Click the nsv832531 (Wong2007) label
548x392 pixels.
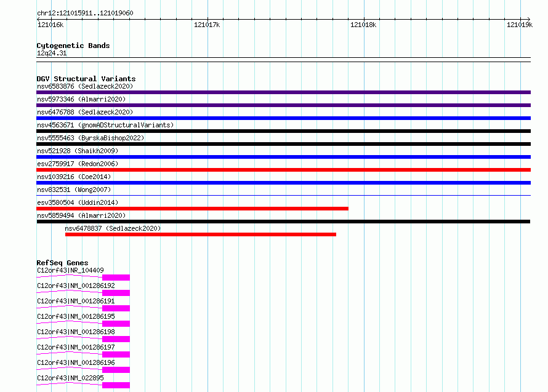coord(74,190)
